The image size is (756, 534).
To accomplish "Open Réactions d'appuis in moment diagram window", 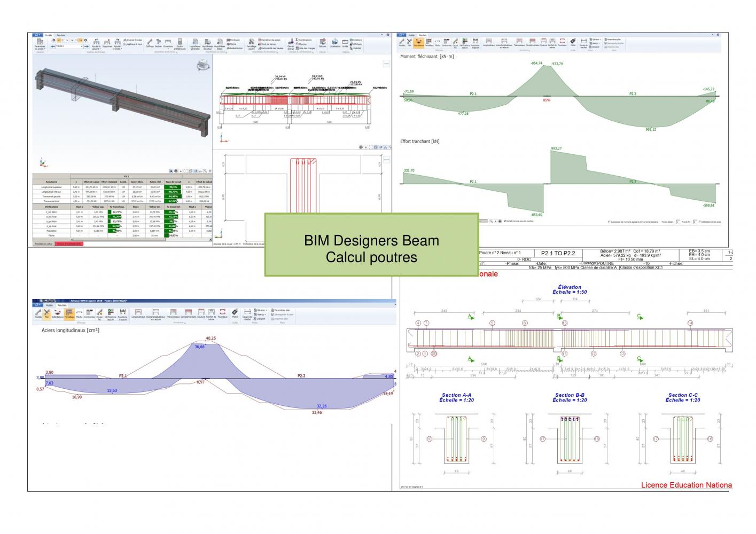I will [x=476, y=44].
